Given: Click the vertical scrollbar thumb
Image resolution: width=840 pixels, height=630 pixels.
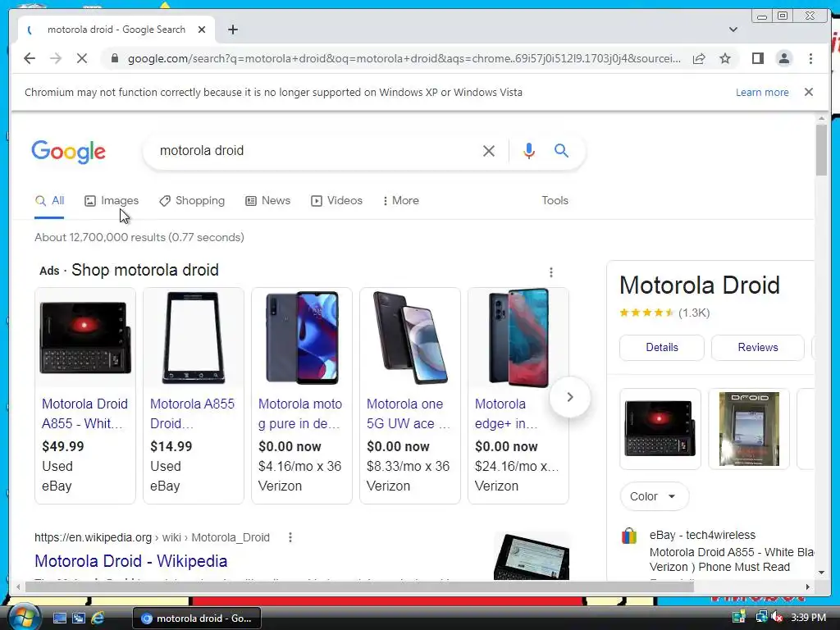Looking at the screenshot, I should (821, 150).
